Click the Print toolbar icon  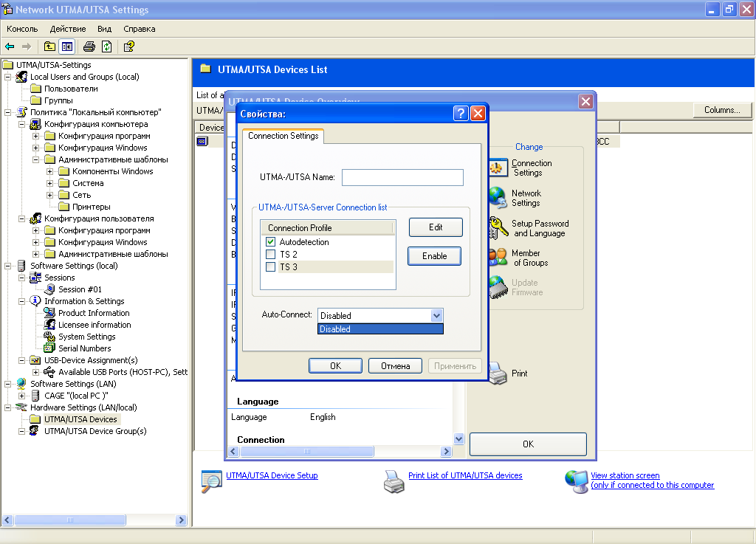coord(89,47)
